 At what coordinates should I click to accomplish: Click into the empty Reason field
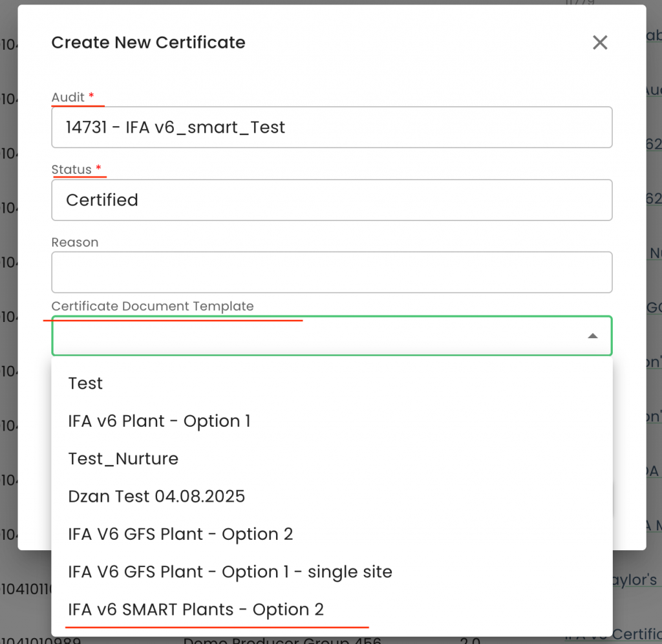[x=332, y=272]
